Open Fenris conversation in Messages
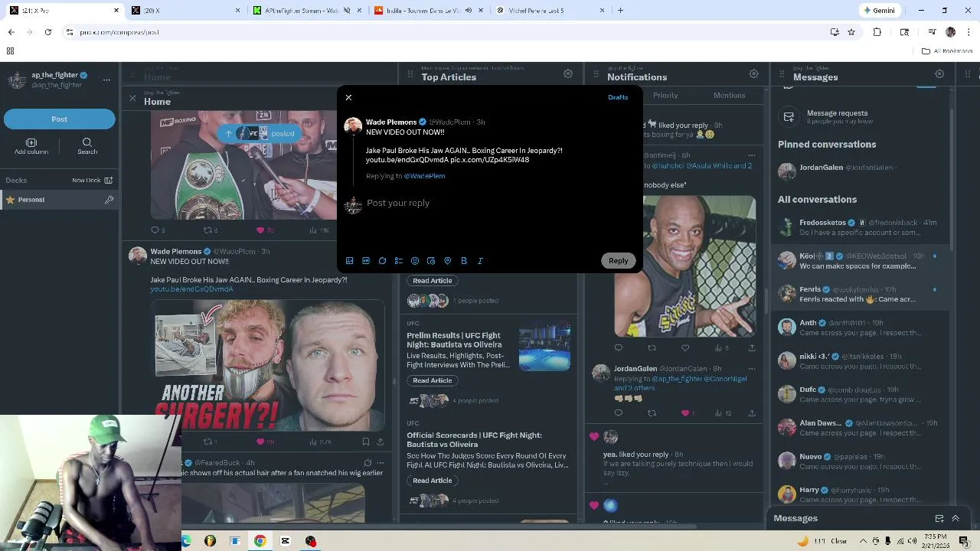This screenshot has width=980, height=551. pos(861,294)
